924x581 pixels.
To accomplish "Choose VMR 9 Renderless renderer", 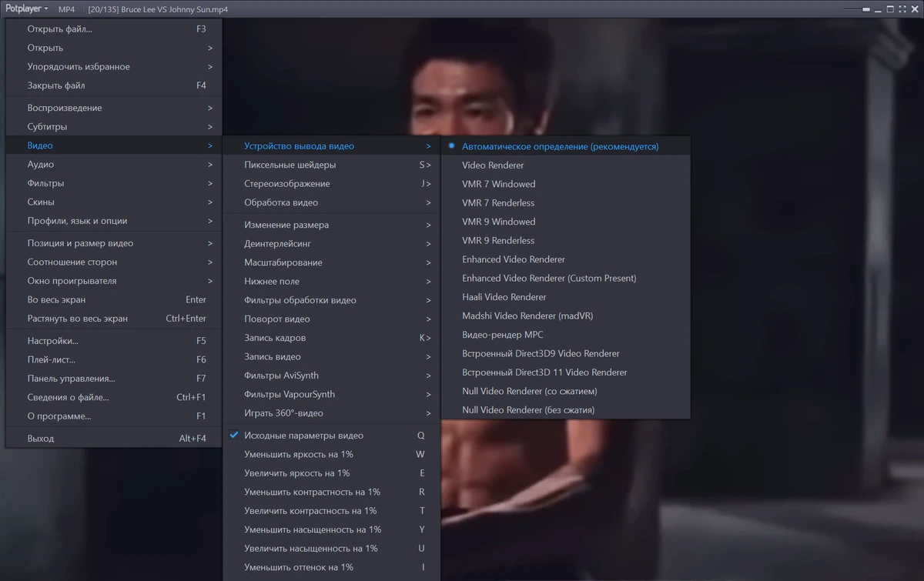I will pos(566,240).
